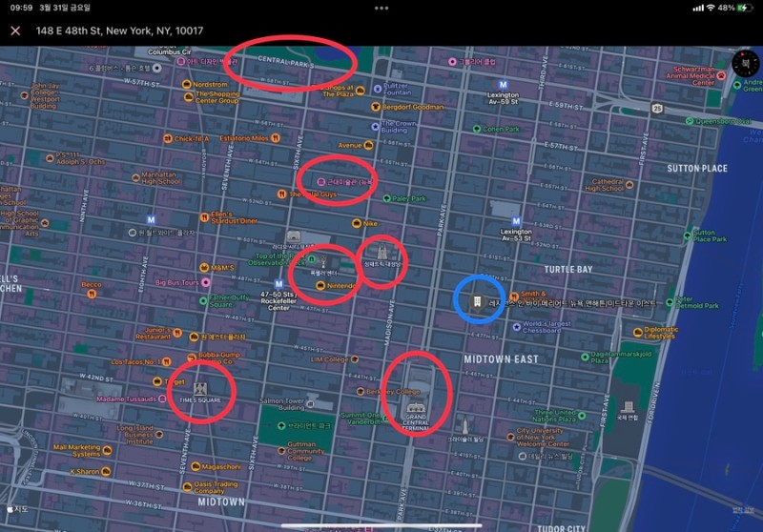Open Paley Park green pin
This screenshot has height=532, width=763.
(386, 198)
